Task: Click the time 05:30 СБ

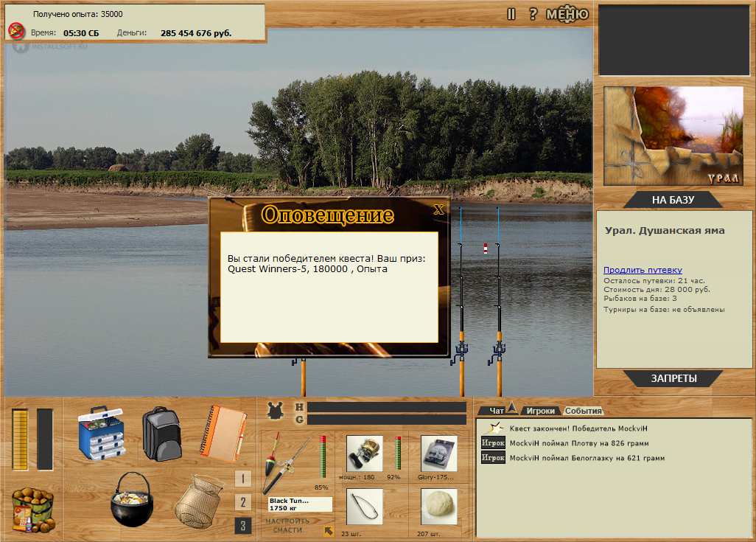Action: [81, 33]
